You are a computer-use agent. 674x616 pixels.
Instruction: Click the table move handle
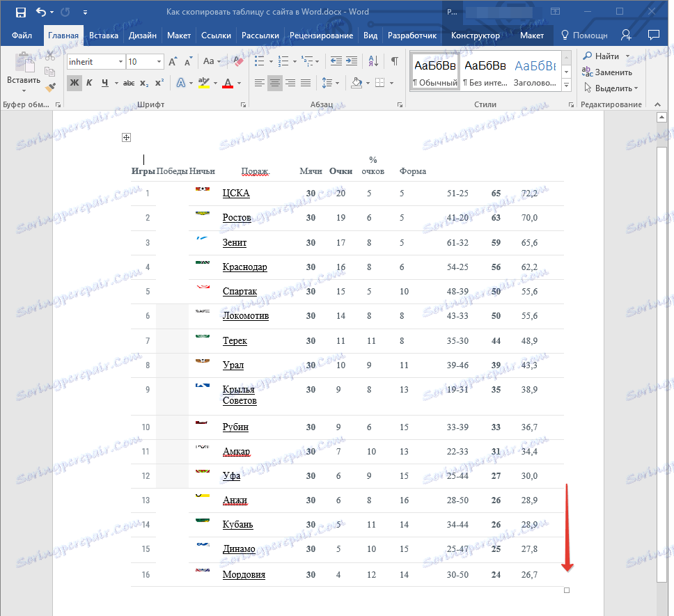coord(126,137)
